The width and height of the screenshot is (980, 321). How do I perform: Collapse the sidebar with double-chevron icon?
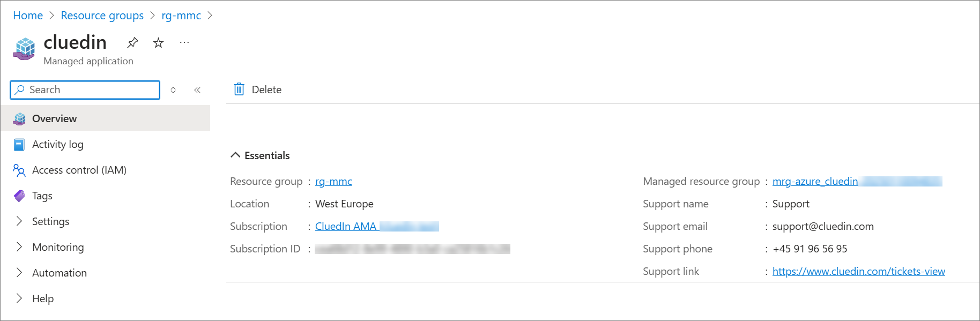coord(197,90)
